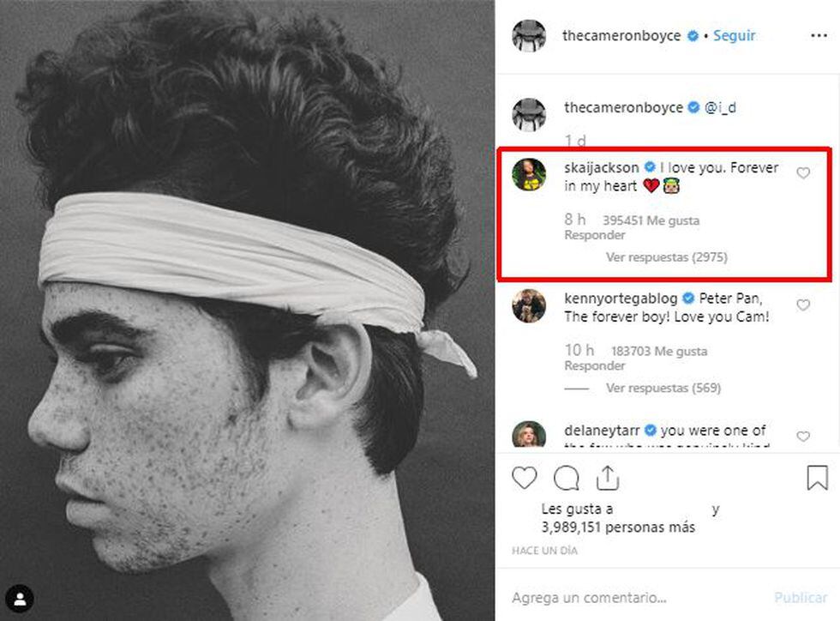The width and height of the screenshot is (840, 621).
Task: Open the @i_d mention in the caption
Action: pyautogui.click(x=720, y=107)
